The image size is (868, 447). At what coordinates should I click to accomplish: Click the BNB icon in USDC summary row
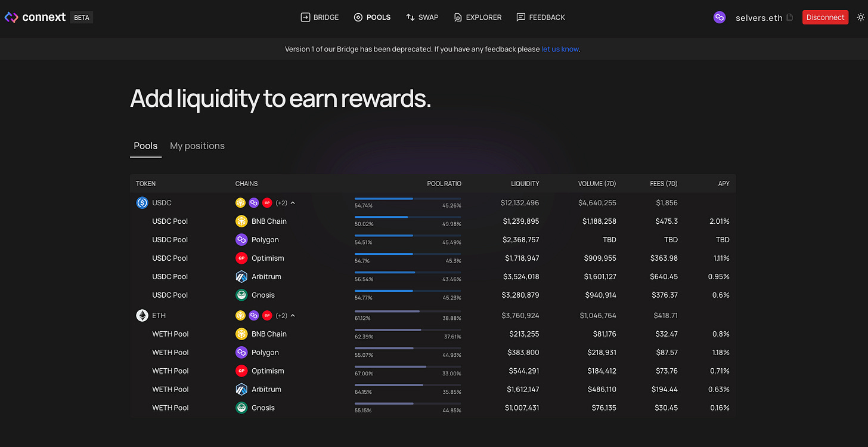240,203
